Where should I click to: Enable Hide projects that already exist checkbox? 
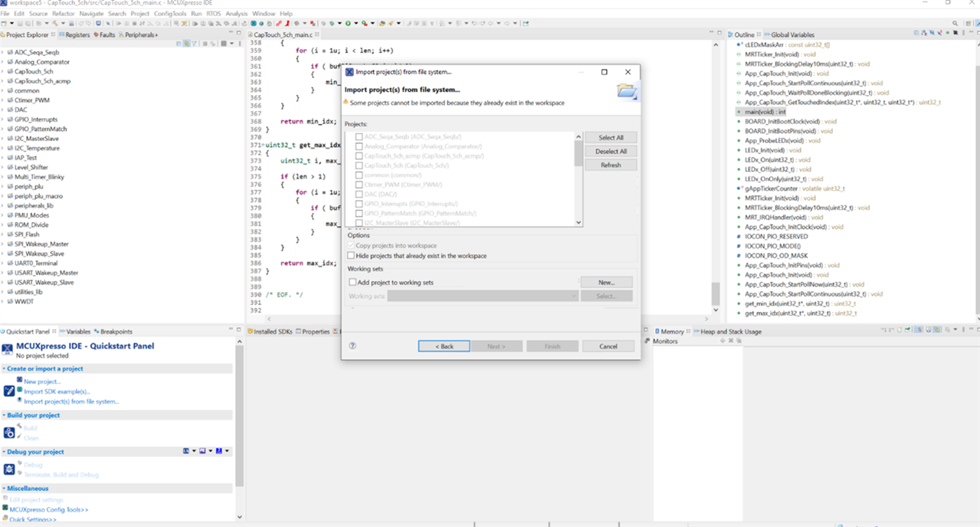(x=351, y=256)
